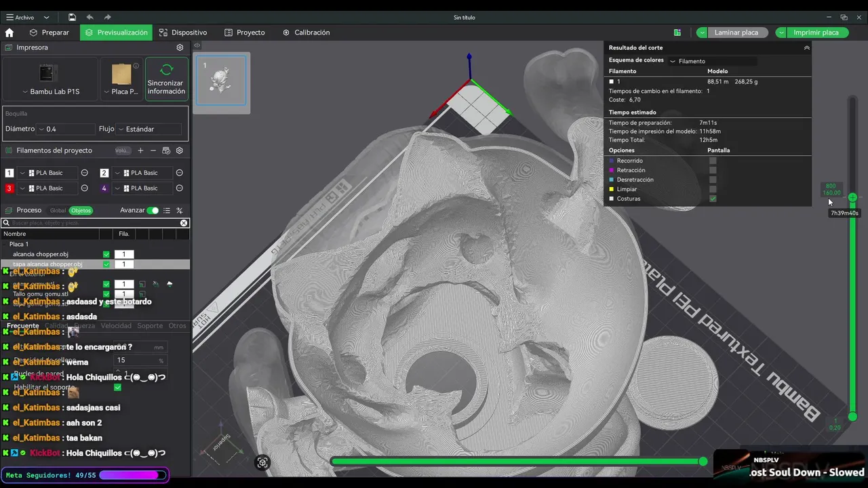The width and height of the screenshot is (868, 488).
Task: Click edit icon for filament 2 PLA Basic
Action: tap(179, 173)
